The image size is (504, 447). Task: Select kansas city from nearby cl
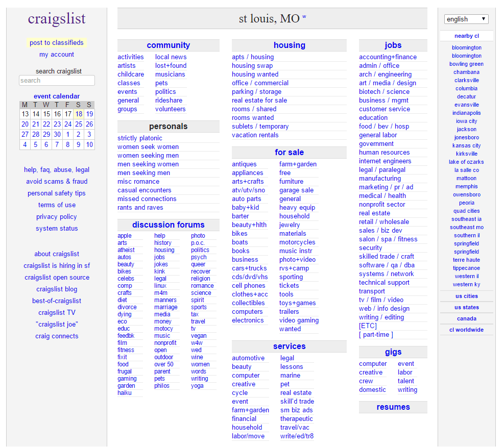pyautogui.click(x=466, y=146)
